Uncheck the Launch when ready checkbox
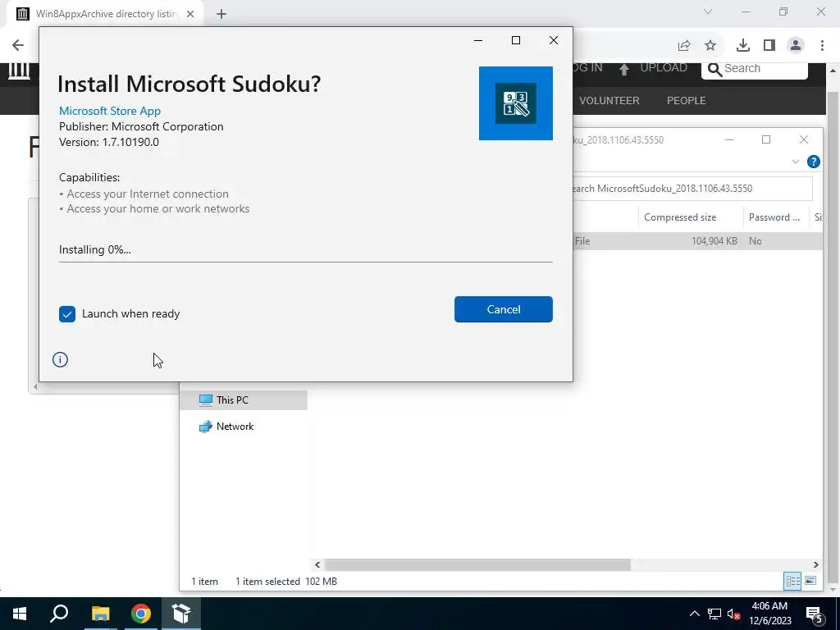 tap(67, 314)
